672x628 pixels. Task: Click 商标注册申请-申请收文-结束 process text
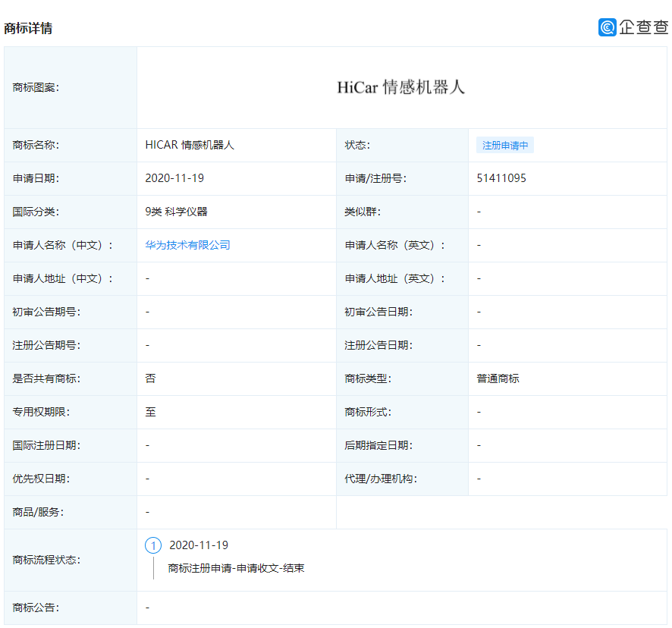[236, 568]
